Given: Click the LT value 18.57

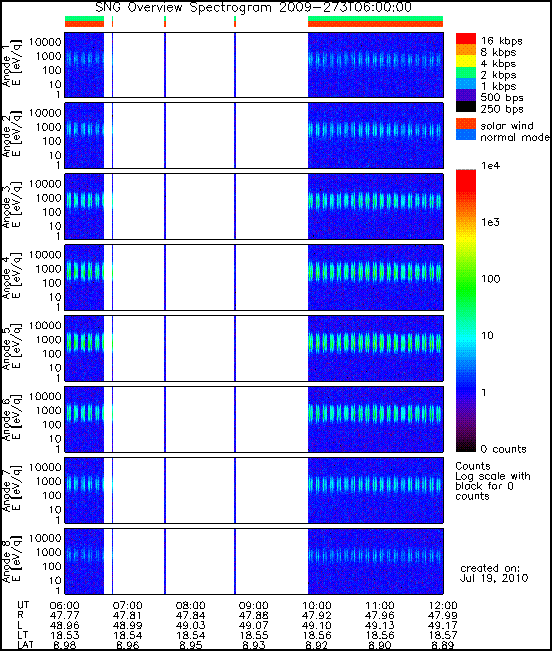Looking at the screenshot, I should pyautogui.click(x=443, y=635).
